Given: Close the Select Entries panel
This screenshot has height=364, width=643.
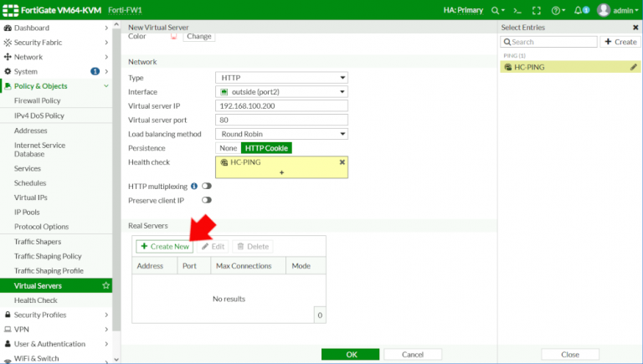Looking at the screenshot, I should click(x=635, y=28).
